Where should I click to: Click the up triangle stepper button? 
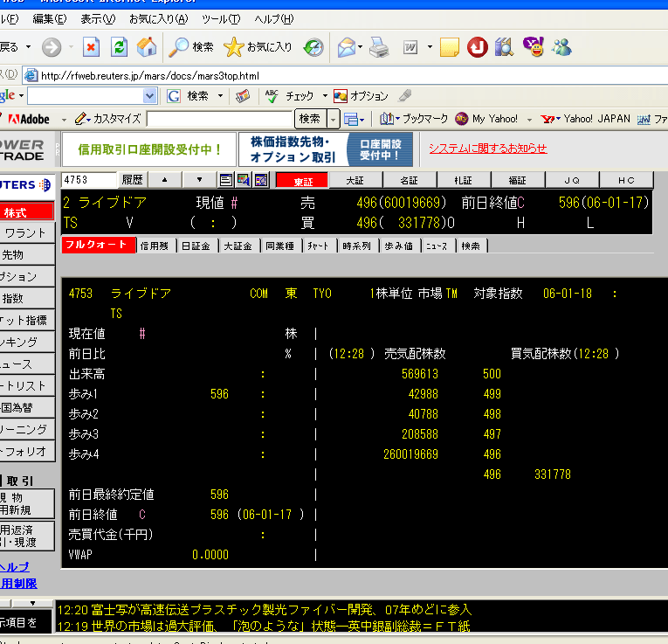tap(164, 180)
